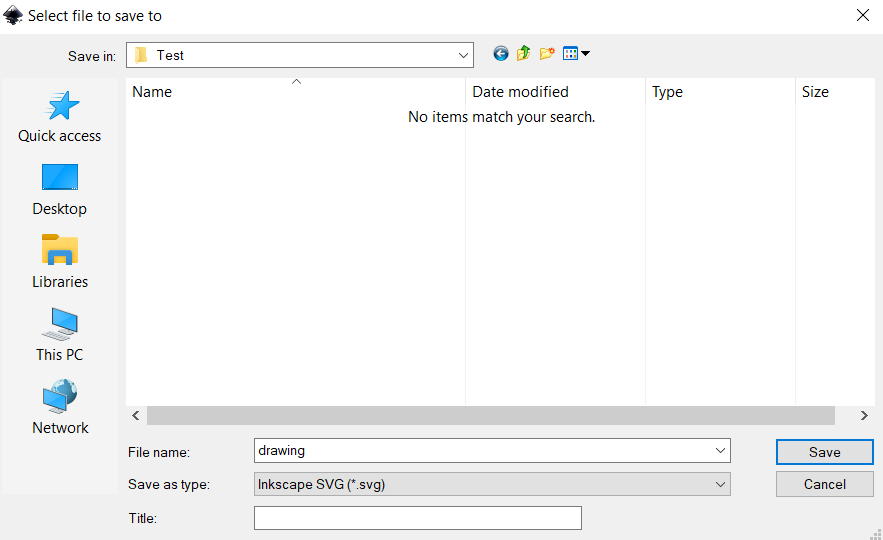Browse Network from the places bar
This screenshot has width=883, height=540.
(60, 408)
